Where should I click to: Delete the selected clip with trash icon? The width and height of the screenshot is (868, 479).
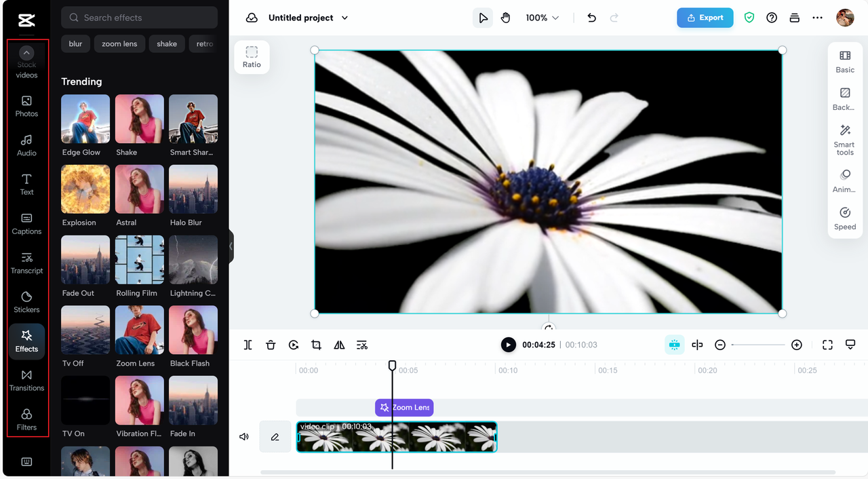click(x=271, y=345)
